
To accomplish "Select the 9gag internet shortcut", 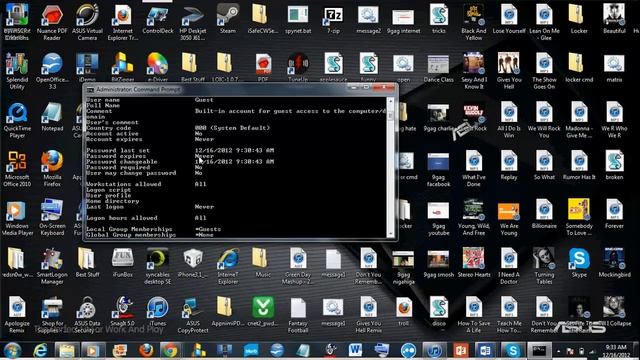I will (403, 19).
